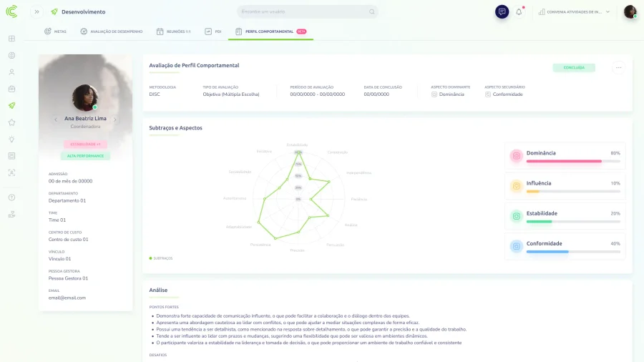The width and height of the screenshot is (644, 362).
Task: Focus the user search field
Action: [x=307, y=11]
